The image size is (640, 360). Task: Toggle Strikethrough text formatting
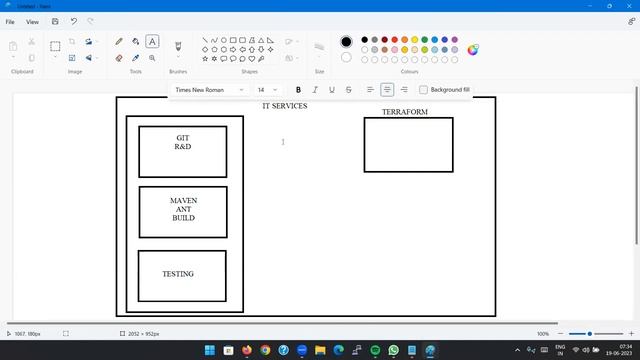(349, 90)
